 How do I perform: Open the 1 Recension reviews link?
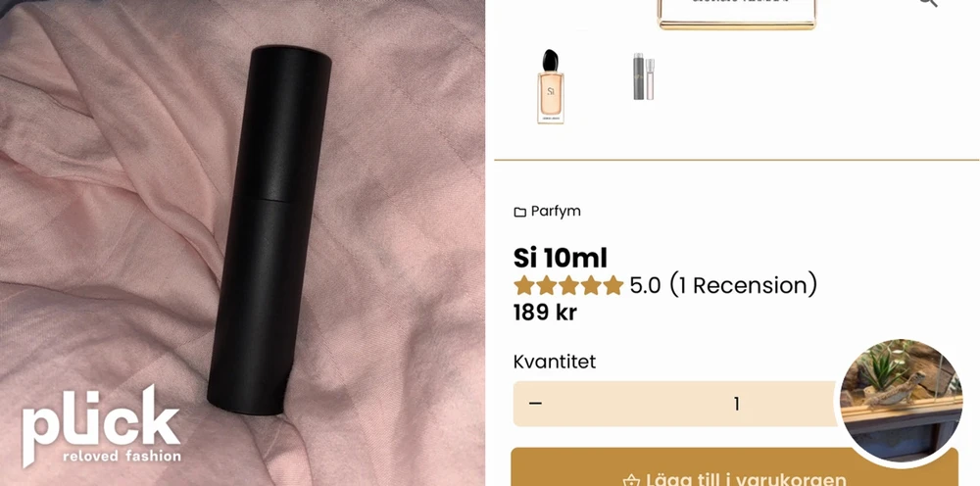point(743,285)
